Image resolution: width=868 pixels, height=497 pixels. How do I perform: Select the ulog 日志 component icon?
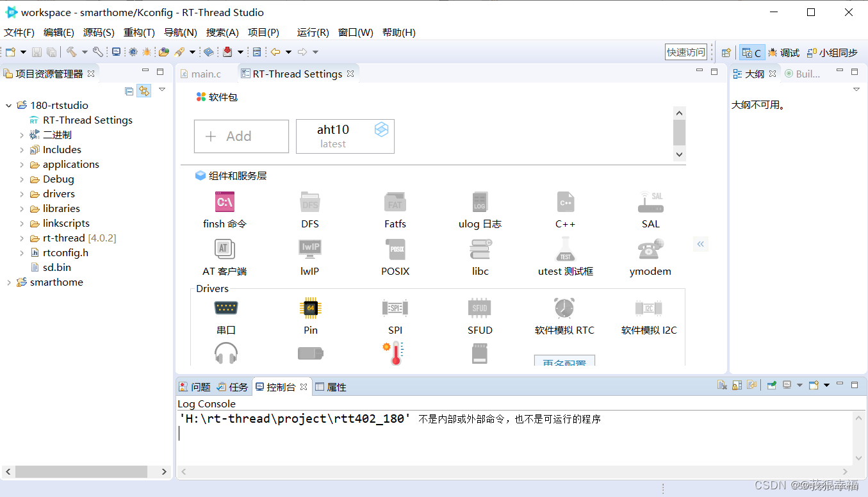tap(480, 202)
